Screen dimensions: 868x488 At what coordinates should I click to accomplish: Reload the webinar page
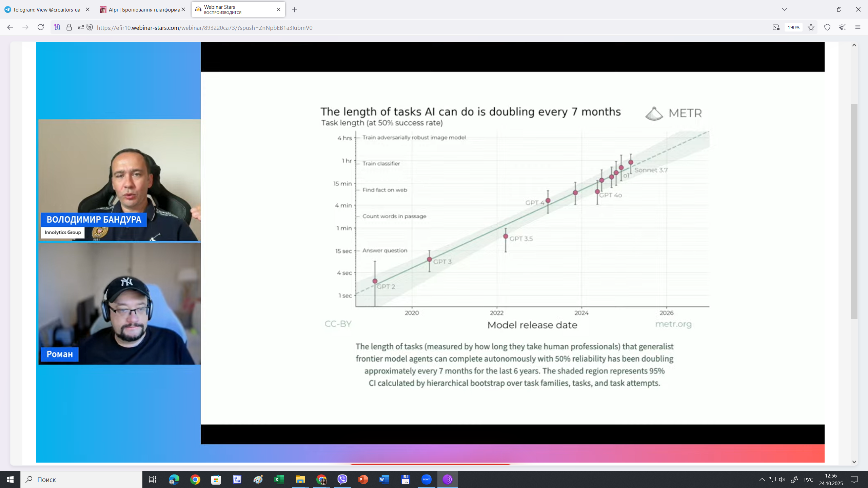click(x=41, y=27)
